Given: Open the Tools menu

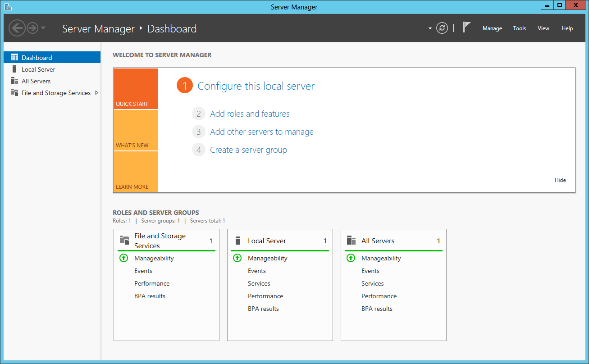Looking at the screenshot, I should tap(519, 28).
